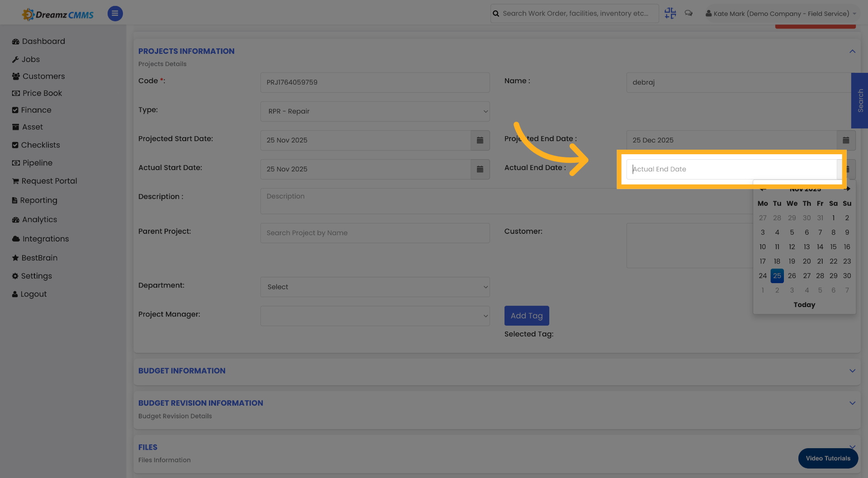Click the Dreamz CMMS logo
This screenshot has height=478, width=868.
click(58, 14)
